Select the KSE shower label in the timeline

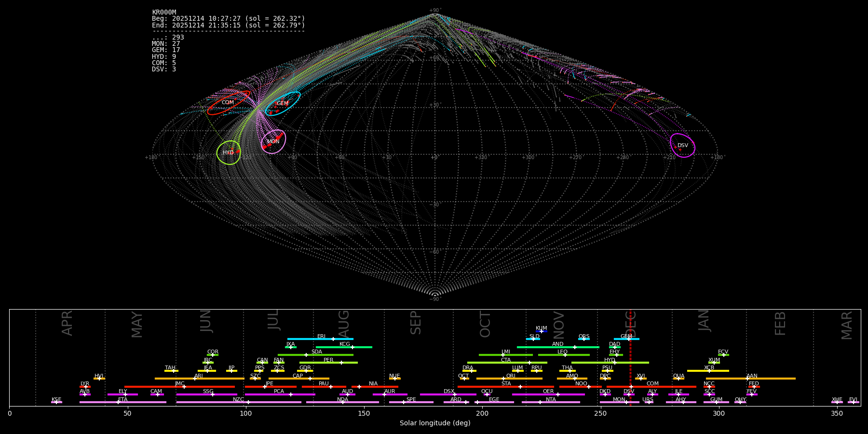(x=56, y=399)
